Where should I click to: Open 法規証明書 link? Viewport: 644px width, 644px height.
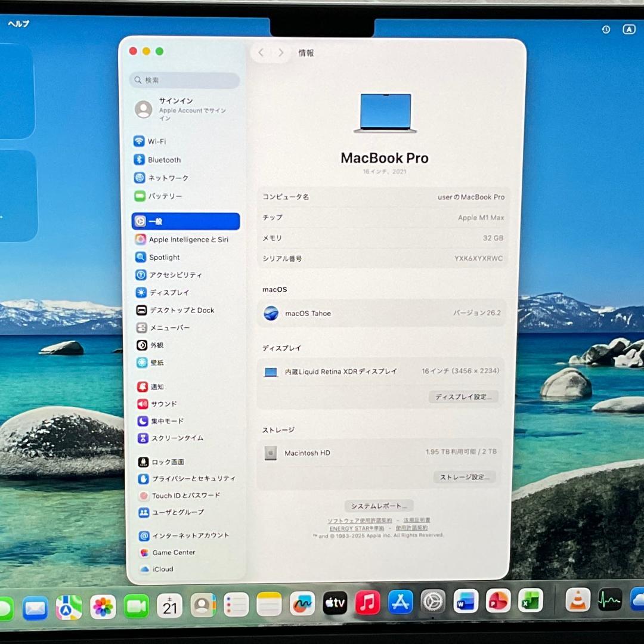417,521
